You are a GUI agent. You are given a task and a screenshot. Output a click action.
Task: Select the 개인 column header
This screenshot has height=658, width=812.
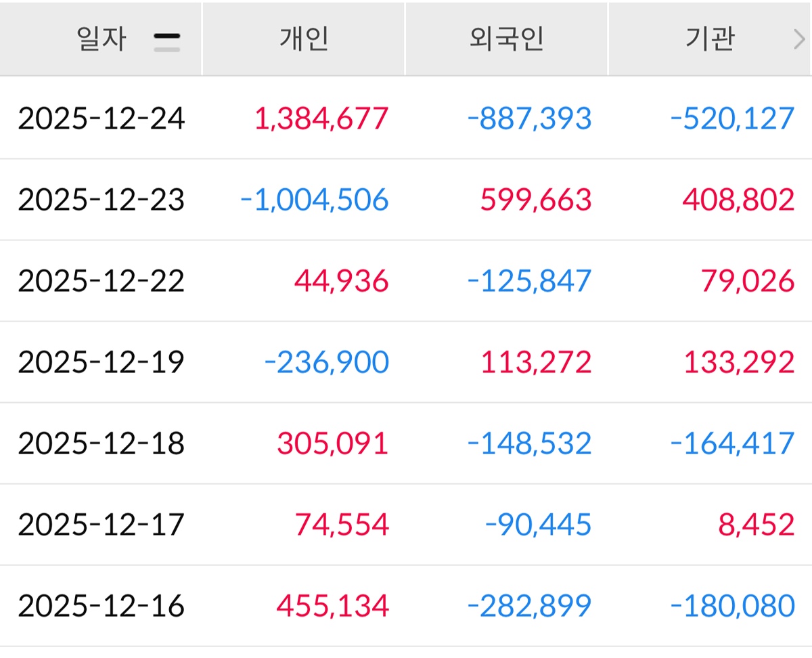(304, 39)
